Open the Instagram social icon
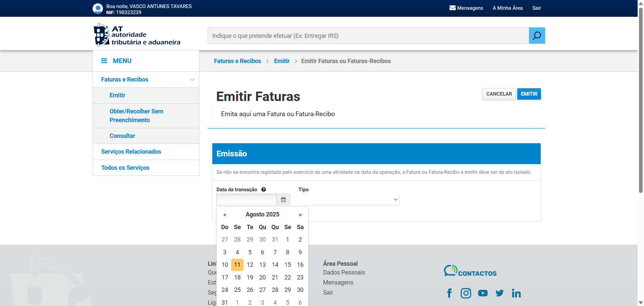The height and width of the screenshot is (306, 644). (x=466, y=293)
